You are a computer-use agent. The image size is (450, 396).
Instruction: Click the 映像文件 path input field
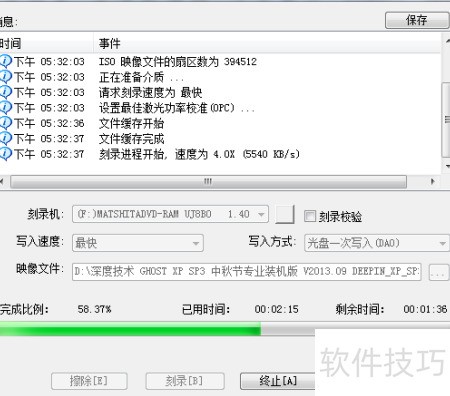tap(246, 271)
